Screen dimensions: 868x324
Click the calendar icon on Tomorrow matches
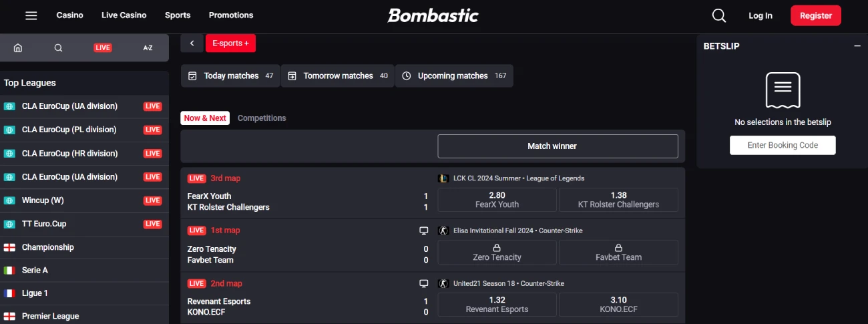click(292, 76)
